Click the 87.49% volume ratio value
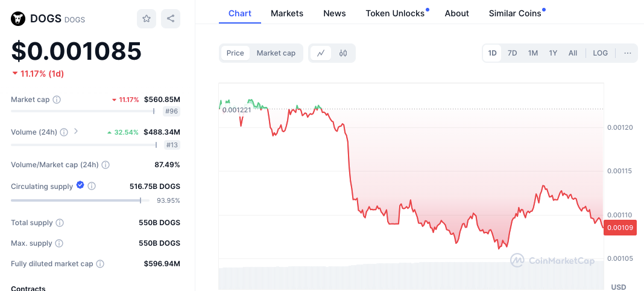The image size is (644, 291). [x=167, y=165]
